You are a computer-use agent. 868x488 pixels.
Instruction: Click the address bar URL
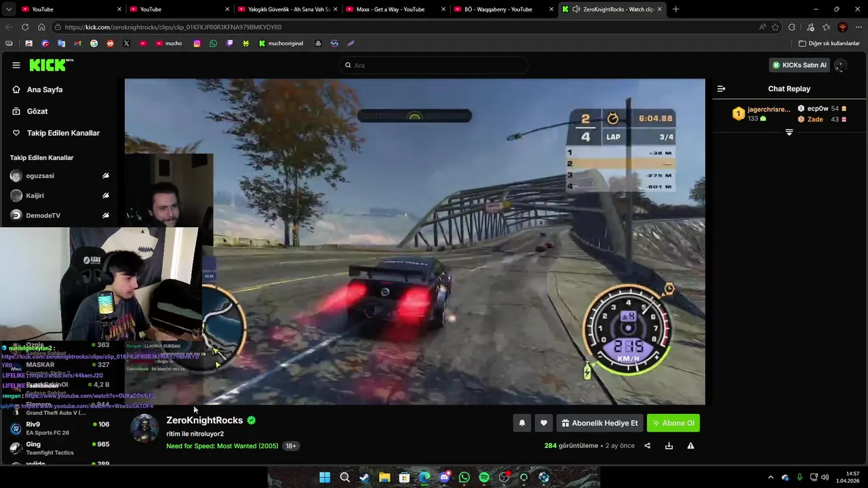[x=173, y=27]
